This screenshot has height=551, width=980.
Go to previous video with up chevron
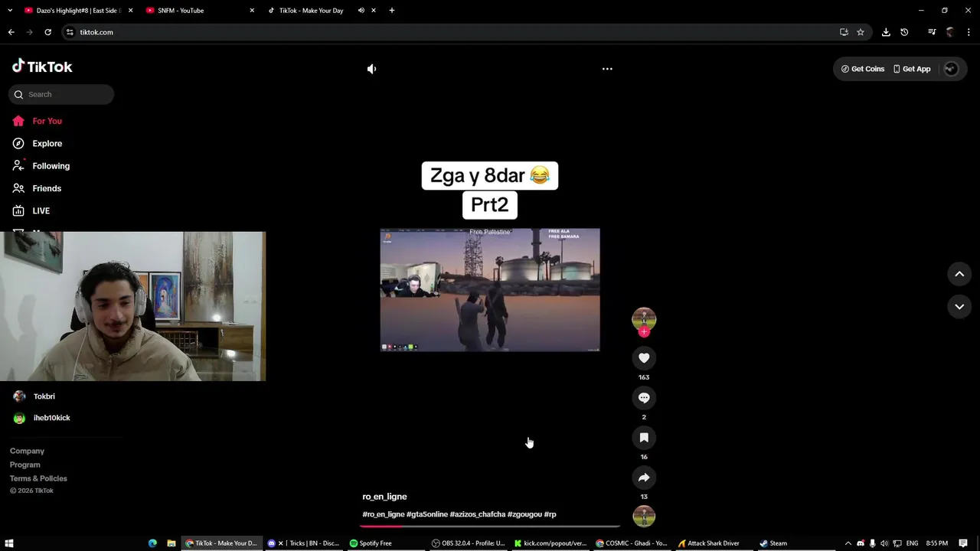click(x=959, y=274)
